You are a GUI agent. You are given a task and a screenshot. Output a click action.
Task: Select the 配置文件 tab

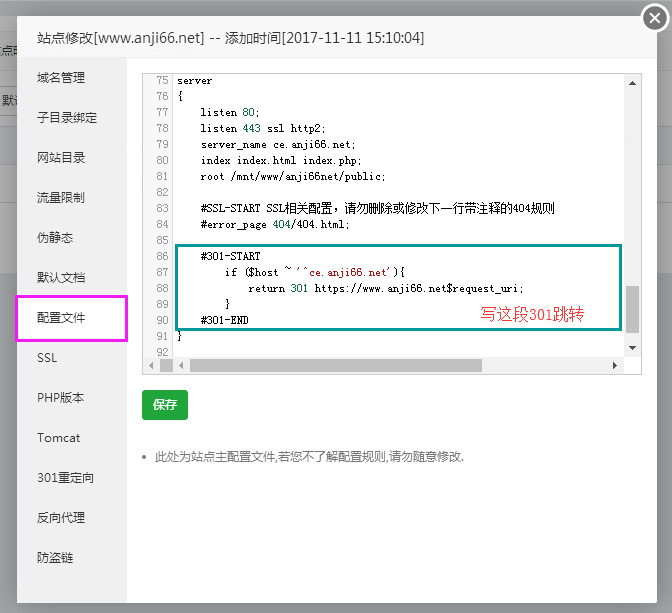pos(61,318)
